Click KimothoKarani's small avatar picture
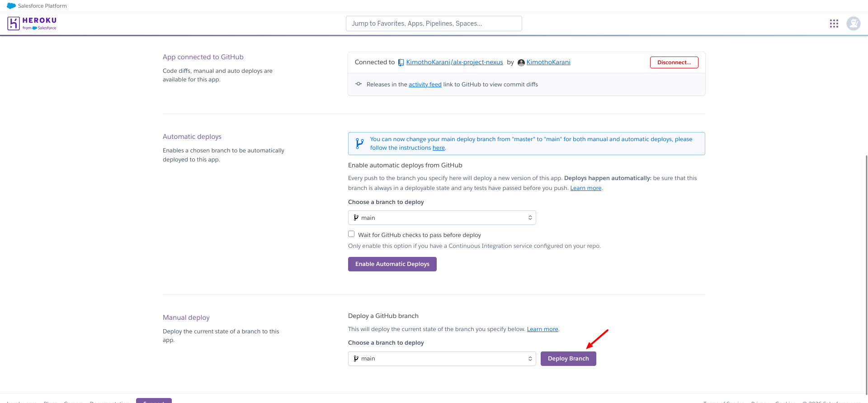Screen dimensions: 868x403 (x=521, y=62)
